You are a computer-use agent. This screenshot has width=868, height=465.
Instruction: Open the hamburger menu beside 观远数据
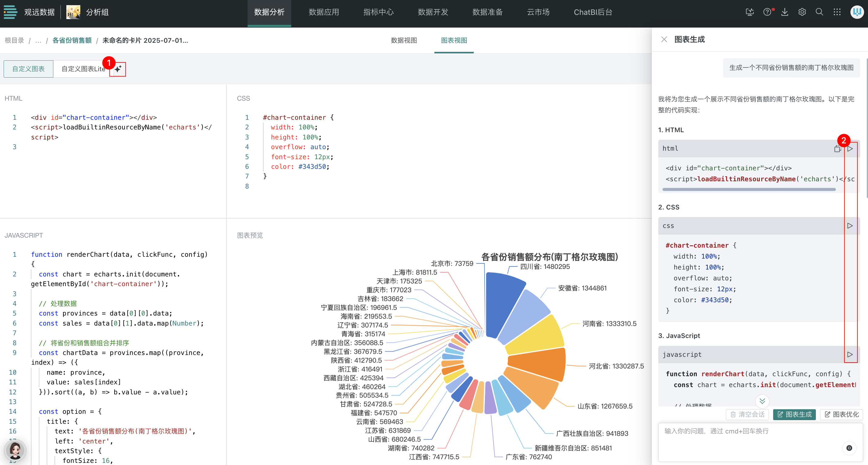(x=10, y=12)
